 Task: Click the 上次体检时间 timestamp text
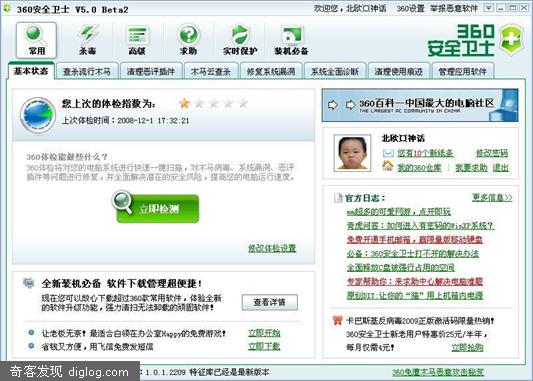(x=125, y=120)
